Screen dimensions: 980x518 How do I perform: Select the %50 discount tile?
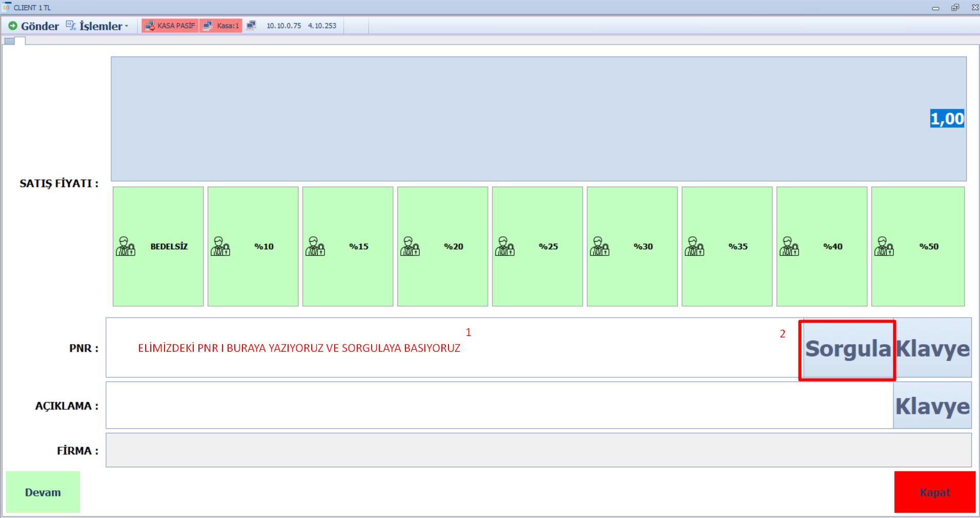click(x=917, y=247)
